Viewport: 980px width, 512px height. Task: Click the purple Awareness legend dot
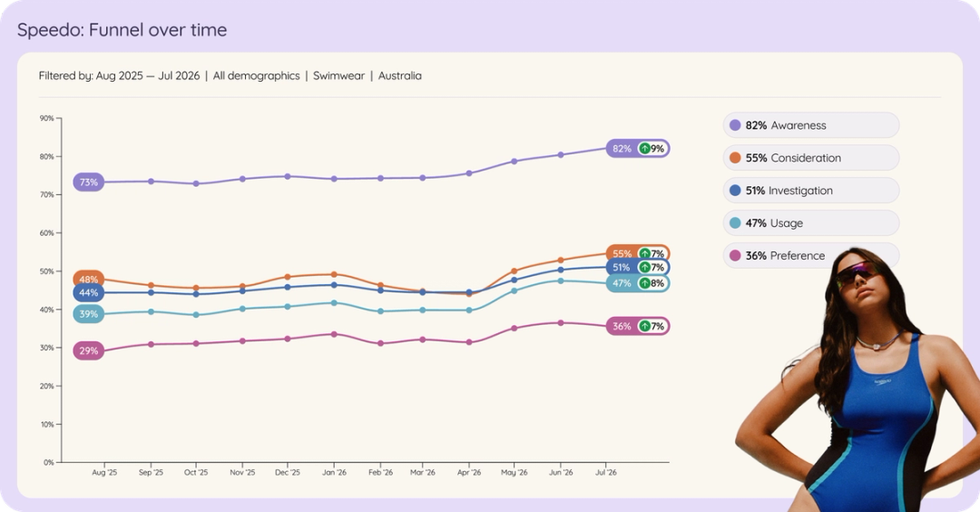pos(735,125)
